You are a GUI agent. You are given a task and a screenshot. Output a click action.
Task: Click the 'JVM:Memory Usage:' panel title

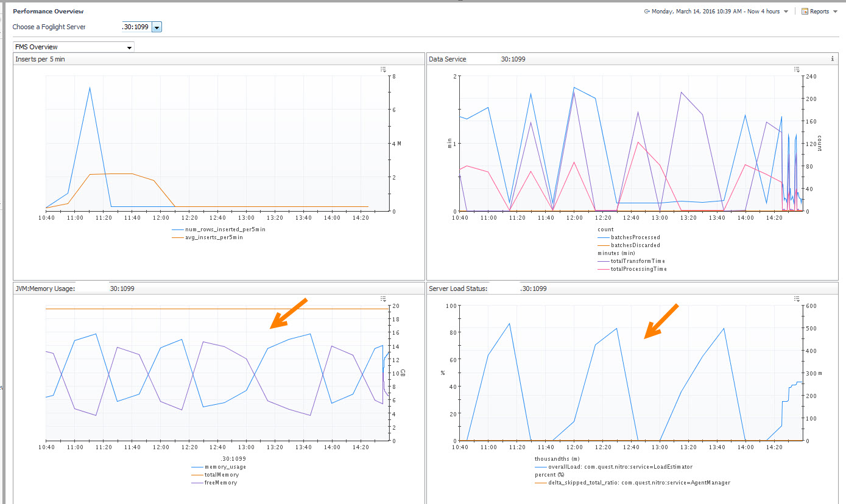pos(45,289)
